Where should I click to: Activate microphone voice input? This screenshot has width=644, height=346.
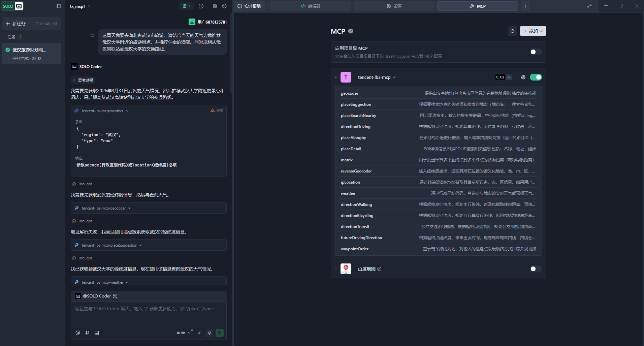coord(210,333)
